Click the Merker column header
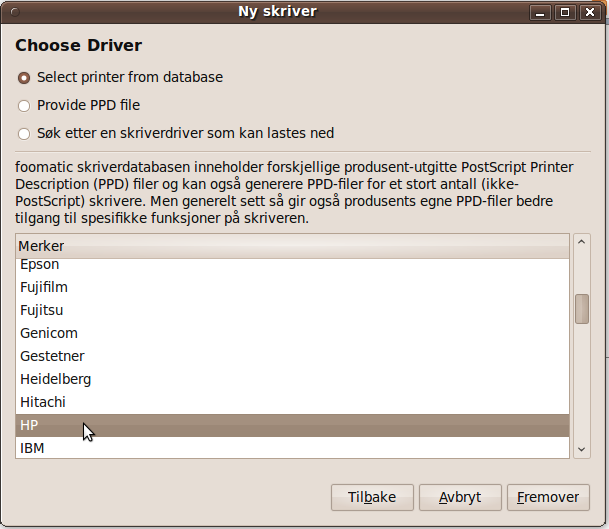The height and width of the screenshot is (529, 609). click(x=290, y=246)
